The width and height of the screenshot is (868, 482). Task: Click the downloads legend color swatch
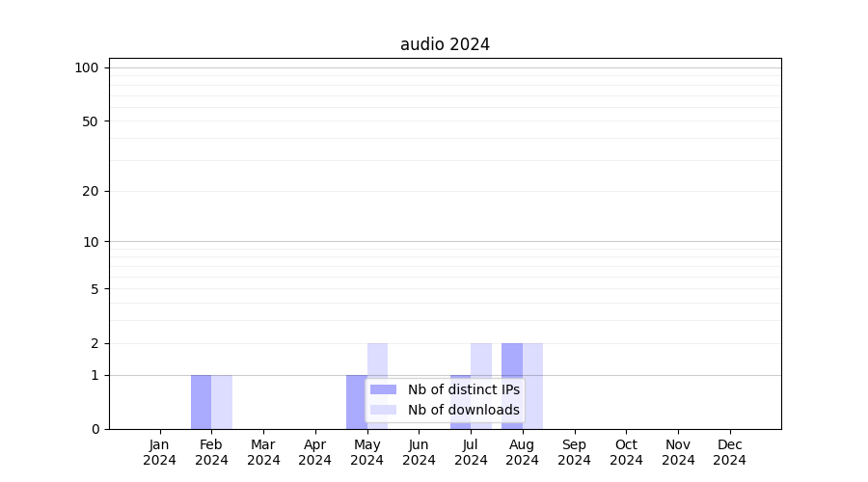pos(383,410)
